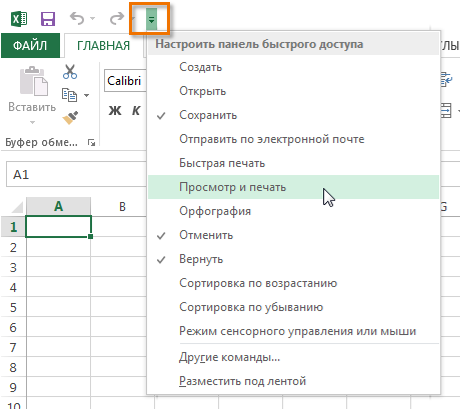Click the Save floppy disk icon

48,19
